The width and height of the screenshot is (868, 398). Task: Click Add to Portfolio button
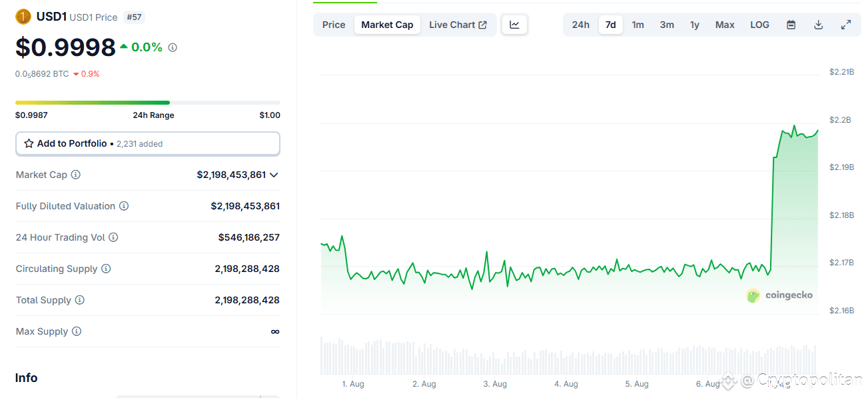[x=148, y=143]
